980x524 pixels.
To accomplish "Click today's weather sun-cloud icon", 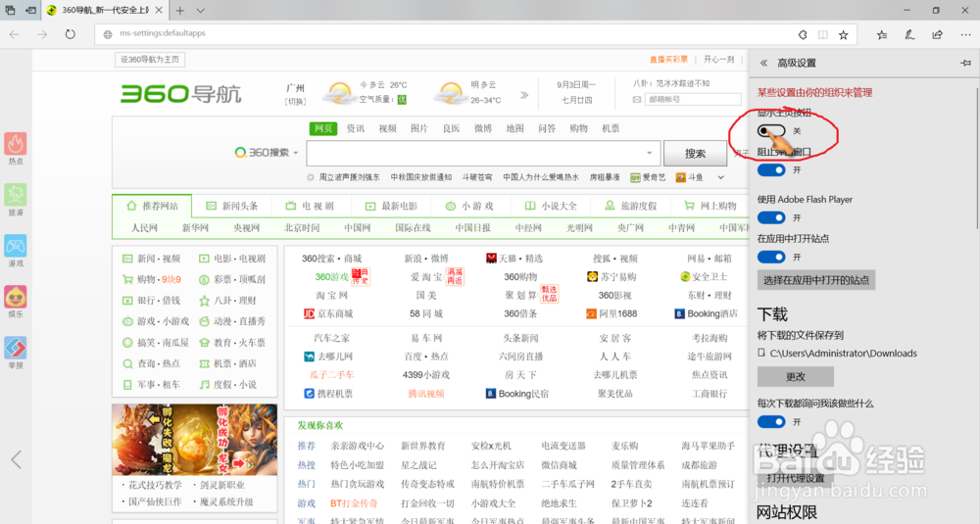I will tap(339, 94).
